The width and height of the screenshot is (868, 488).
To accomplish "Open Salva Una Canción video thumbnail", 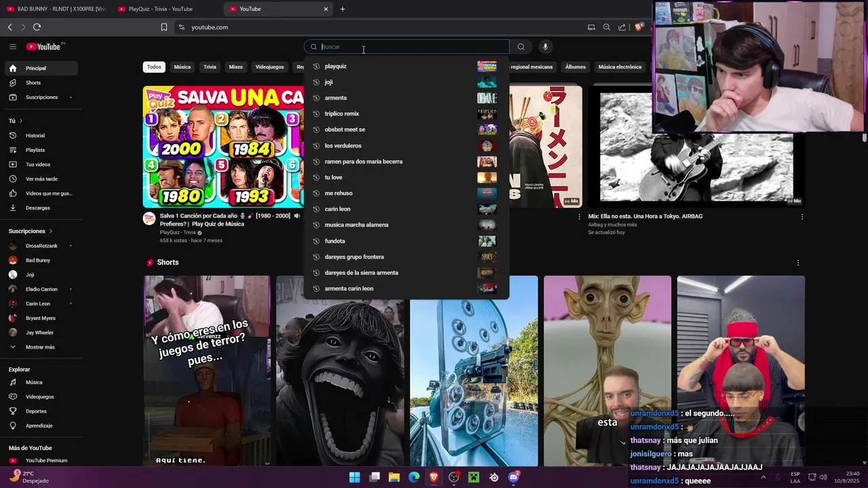I will [223, 146].
